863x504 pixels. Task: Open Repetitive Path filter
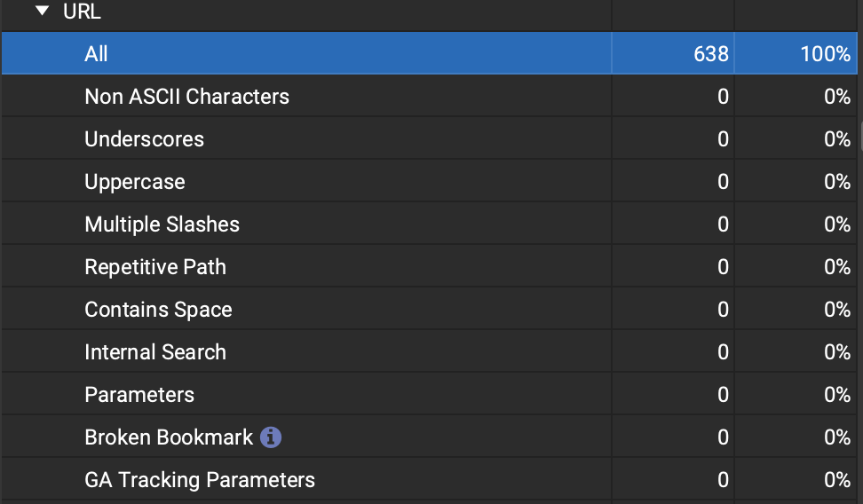[x=155, y=267]
